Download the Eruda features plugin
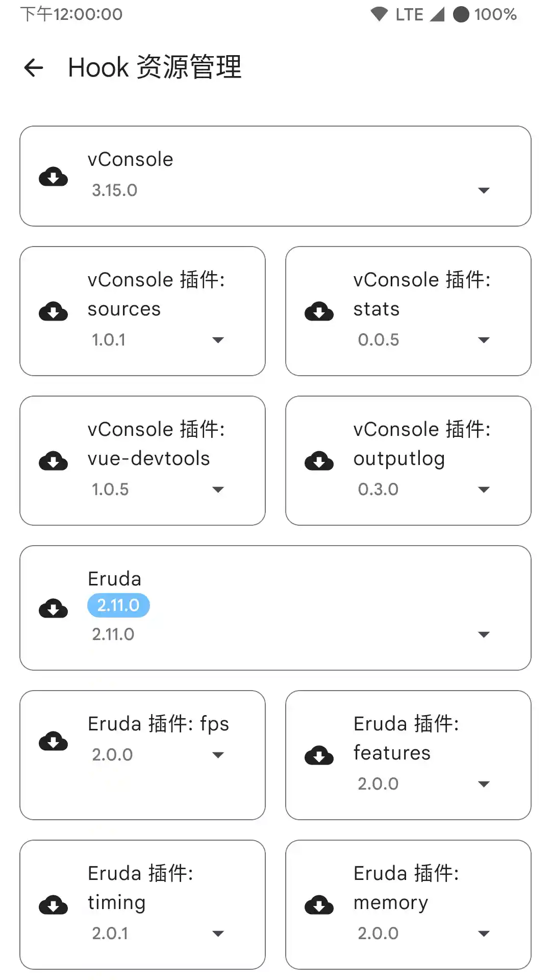This screenshot has height=980, width=551. pyautogui.click(x=319, y=755)
